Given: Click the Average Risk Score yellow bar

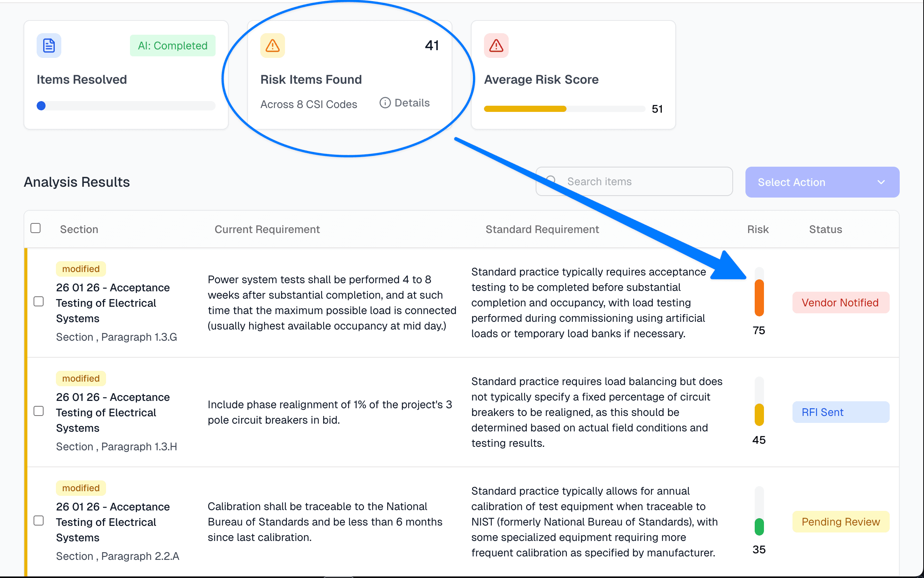Looking at the screenshot, I should (525, 109).
